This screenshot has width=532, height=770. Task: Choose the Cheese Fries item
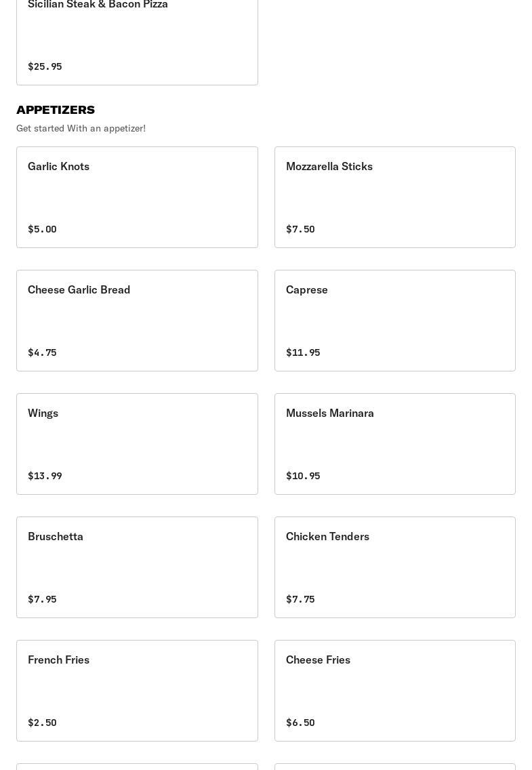tap(394, 690)
